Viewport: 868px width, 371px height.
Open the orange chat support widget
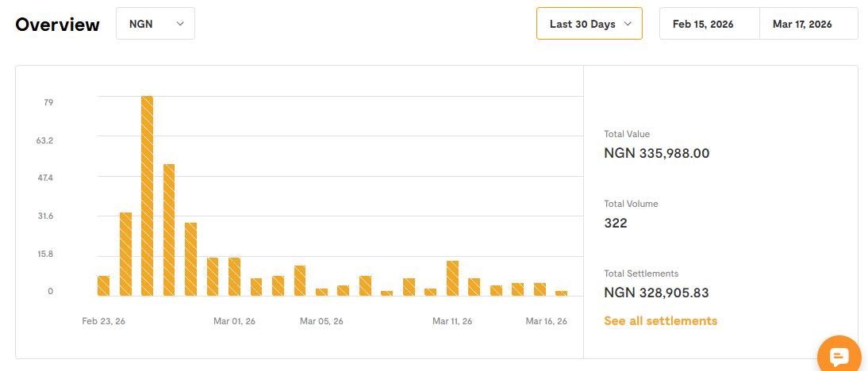pos(839,357)
